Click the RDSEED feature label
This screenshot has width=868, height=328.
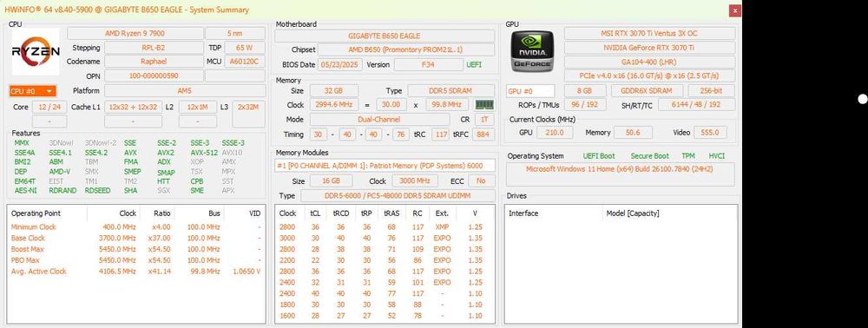pyautogui.click(x=97, y=190)
